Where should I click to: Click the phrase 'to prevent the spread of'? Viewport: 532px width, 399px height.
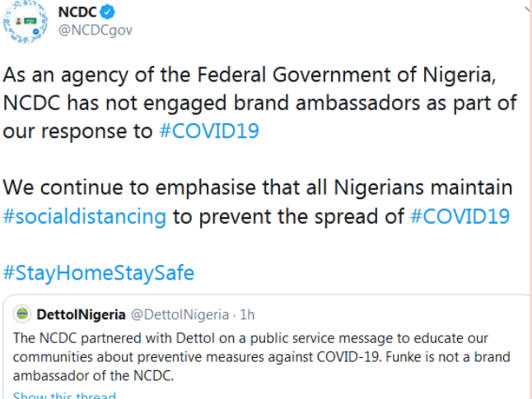pyautogui.click(x=288, y=216)
